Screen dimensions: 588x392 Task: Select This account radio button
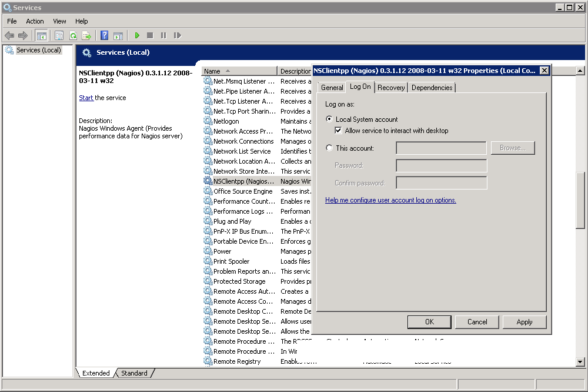click(x=329, y=148)
